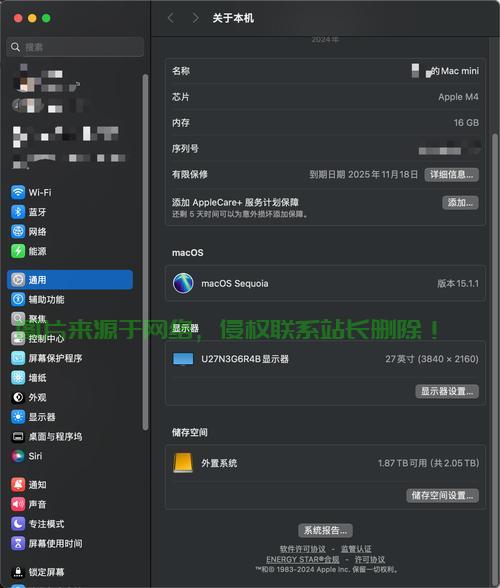This screenshot has height=588, width=500.
Task: Open Wi-Fi settings icon
Action: tap(18, 192)
